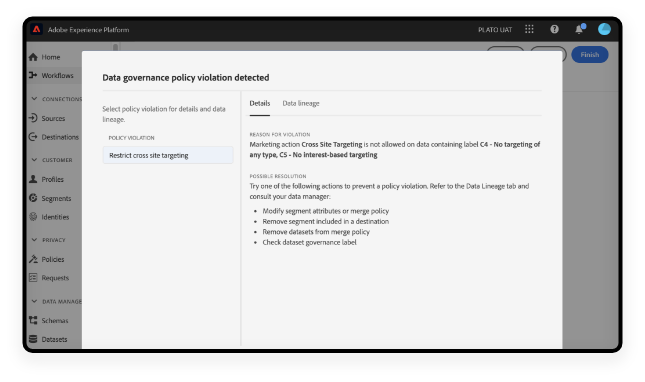
Task: Click the Sources icon in sidebar
Action: [x=33, y=118]
